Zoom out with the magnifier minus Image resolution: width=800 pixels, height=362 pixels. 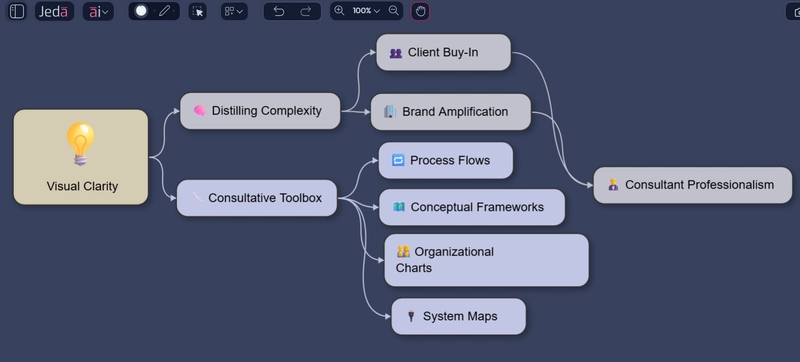[393, 11]
